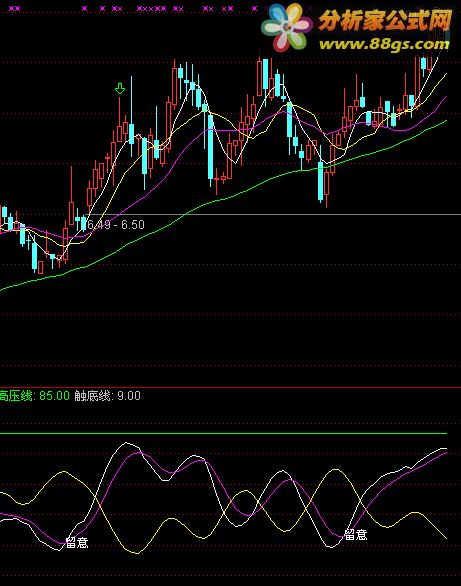Click the 触底线: 9.00 indicator label
The height and width of the screenshot is (586, 461).
tap(108, 395)
